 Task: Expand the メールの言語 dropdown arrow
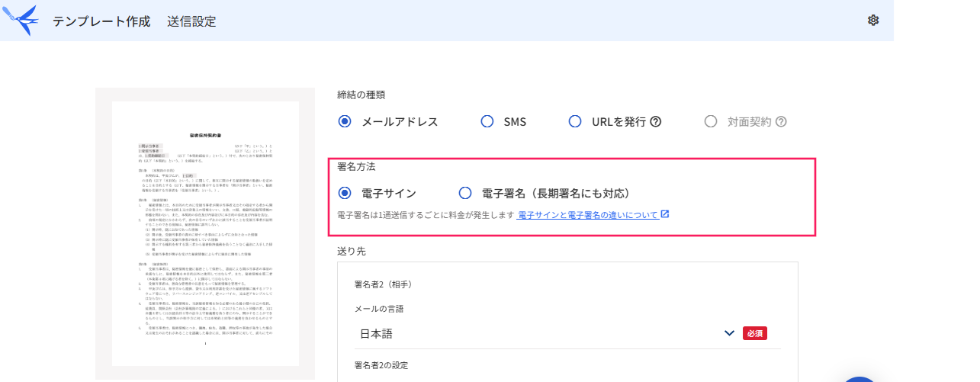tap(729, 333)
